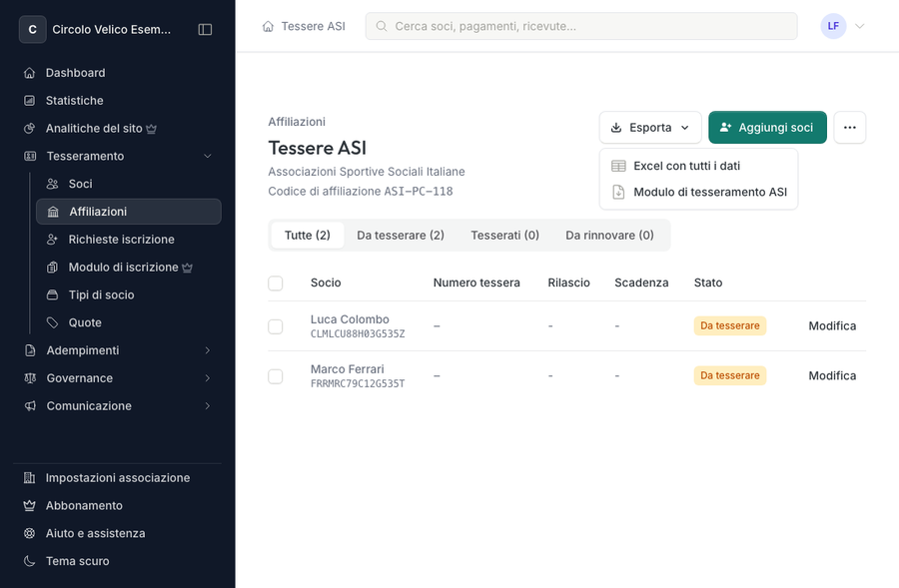Click Modifica for Luca Colombo

832,326
